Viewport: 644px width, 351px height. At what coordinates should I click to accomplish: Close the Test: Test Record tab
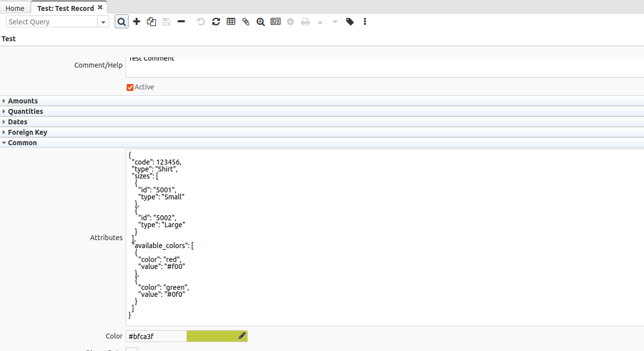point(100,7)
